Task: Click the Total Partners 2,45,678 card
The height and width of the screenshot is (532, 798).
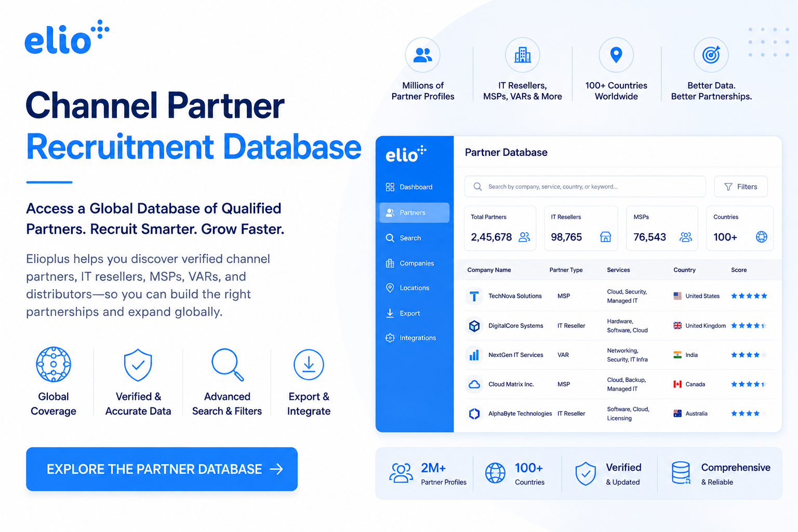Action: [x=500, y=229]
